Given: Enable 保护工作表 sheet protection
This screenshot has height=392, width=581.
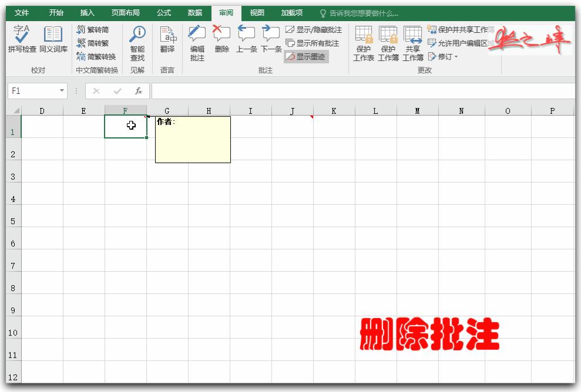Looking at the screenshot, I should tap(363, 42).
